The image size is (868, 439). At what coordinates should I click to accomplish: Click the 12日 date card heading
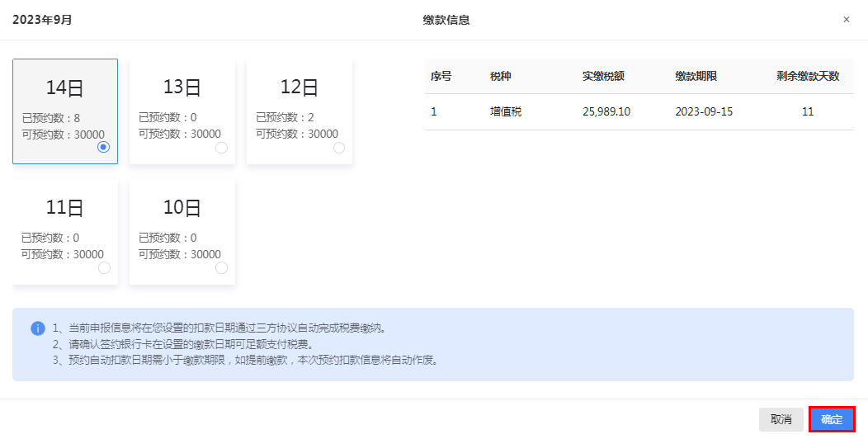click(x=300, y=87)
